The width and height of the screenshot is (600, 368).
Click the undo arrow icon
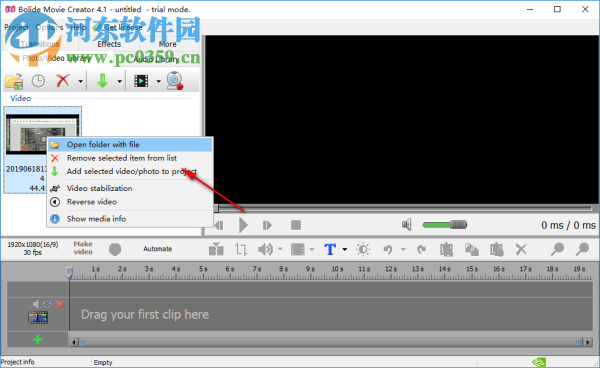pyautogui.click(x=388, y=249)
